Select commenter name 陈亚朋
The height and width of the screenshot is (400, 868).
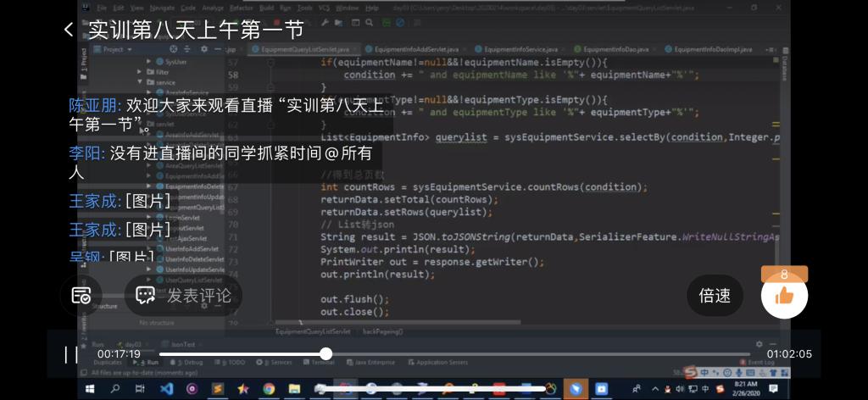click(x=95, y=105)
